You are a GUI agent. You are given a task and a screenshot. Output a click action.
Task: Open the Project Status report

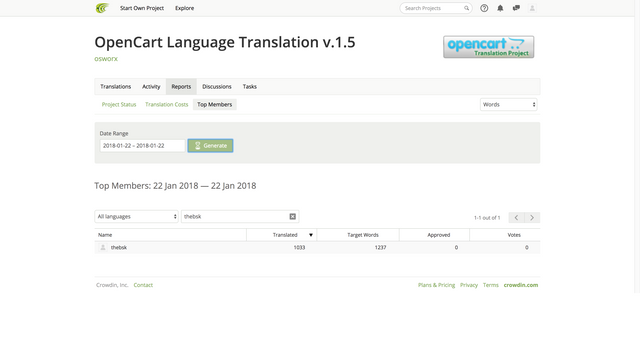coord(119,105)
